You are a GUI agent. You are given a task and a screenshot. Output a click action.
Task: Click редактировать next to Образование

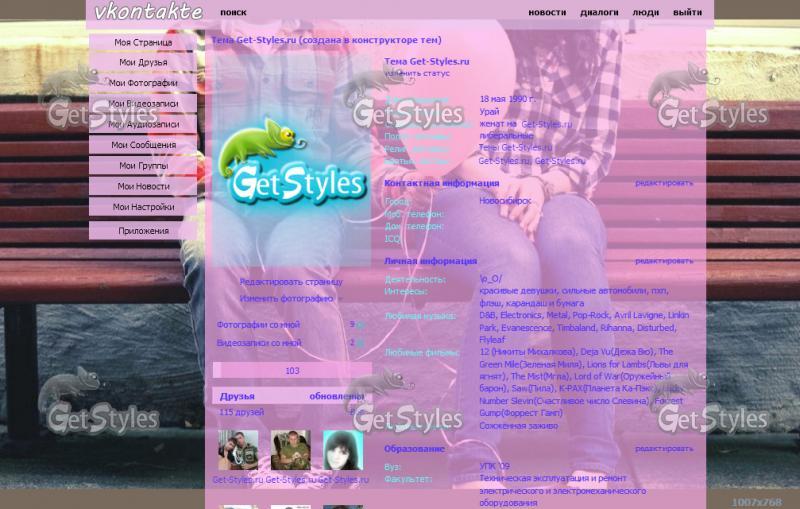[x=664, y=449]
